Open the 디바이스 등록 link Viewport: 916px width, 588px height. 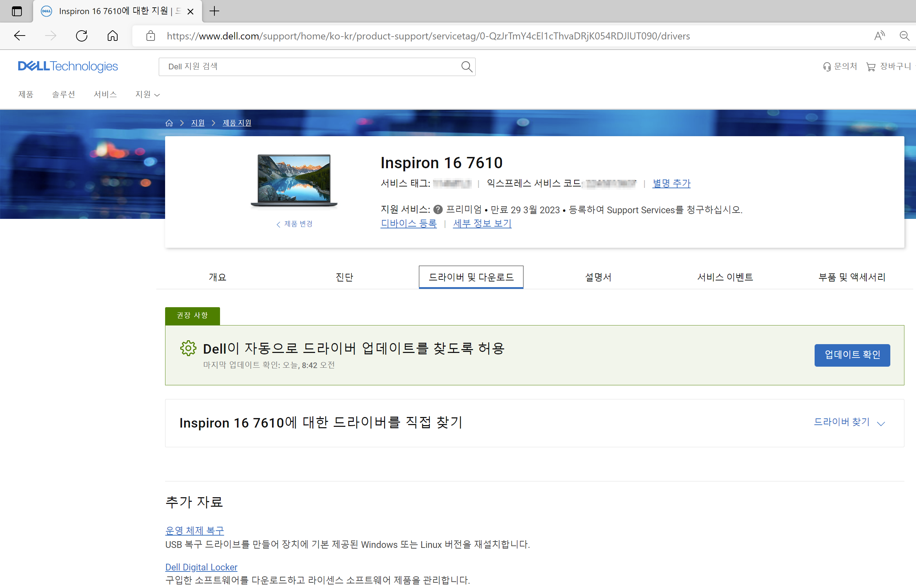point(408,223)
